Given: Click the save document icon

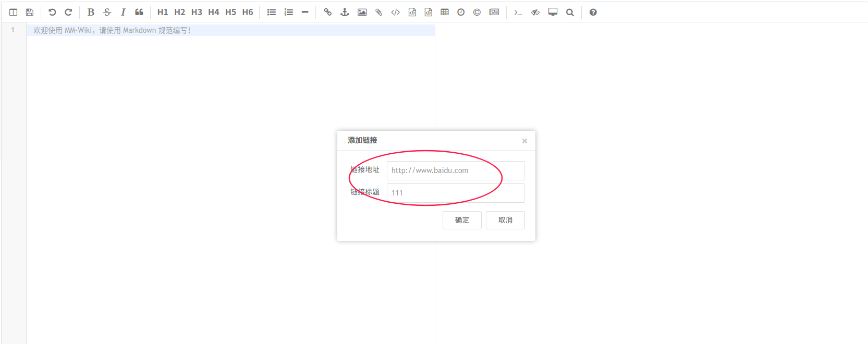Looking at the screenshot, I should (x=30, y=12).
